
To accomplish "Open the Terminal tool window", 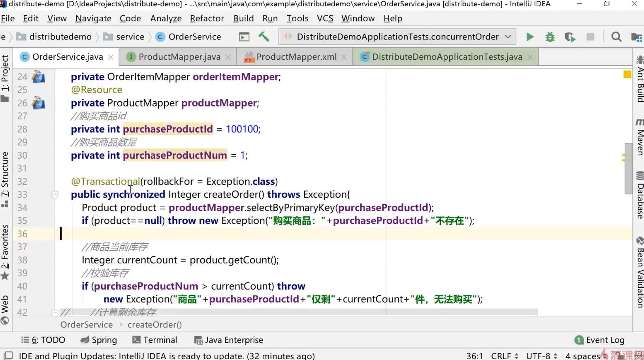I will (155, 340).
